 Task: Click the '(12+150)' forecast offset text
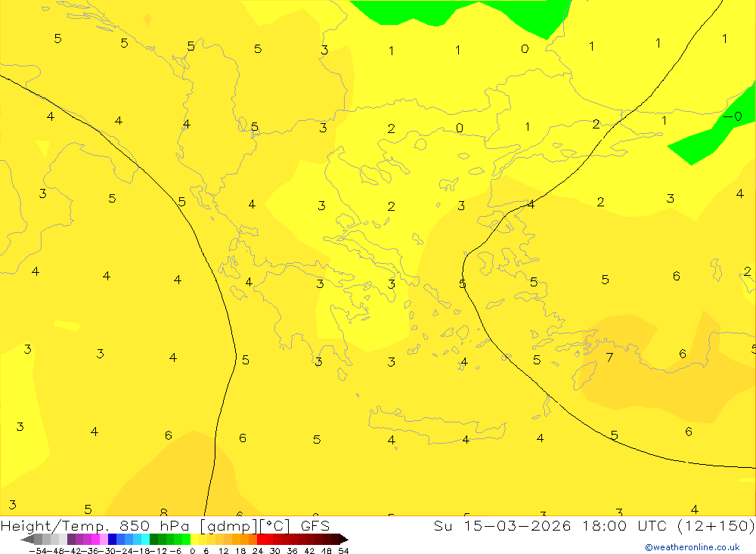[x=715, y=526]
